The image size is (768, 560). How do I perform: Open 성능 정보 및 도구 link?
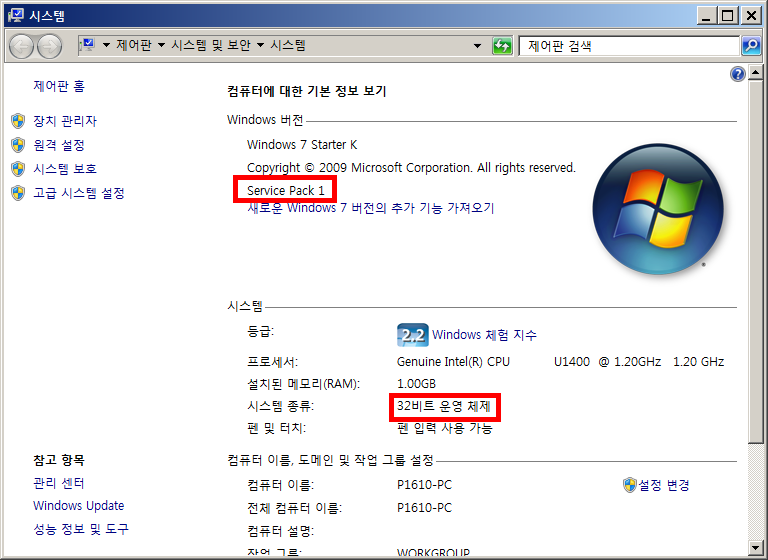click(x=81, y=529)
